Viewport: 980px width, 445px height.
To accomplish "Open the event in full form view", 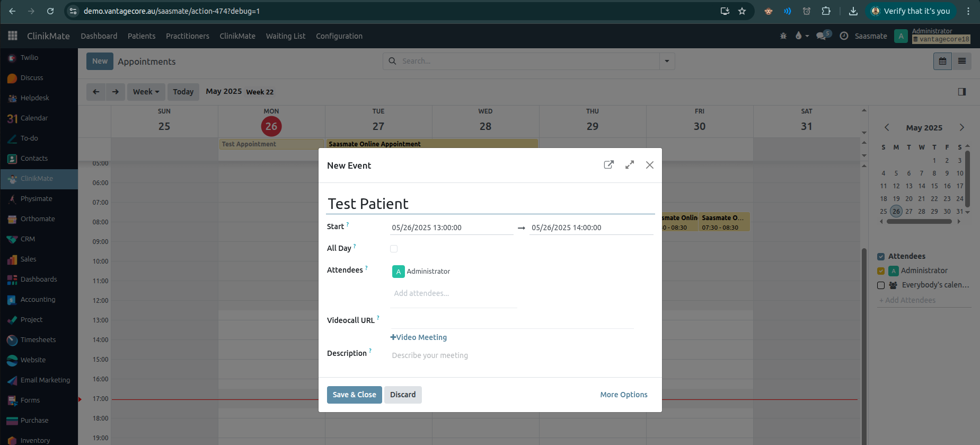I will 608,165.
